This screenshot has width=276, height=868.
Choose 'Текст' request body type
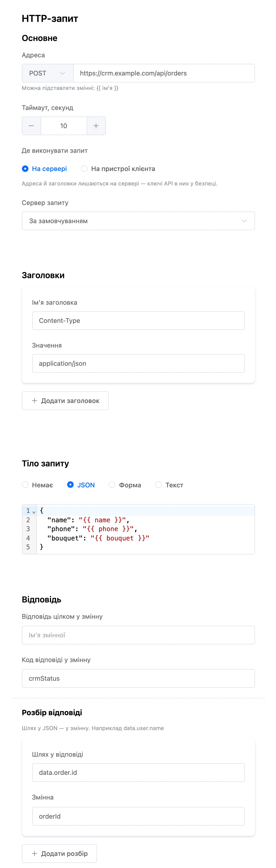pyautogui.click(x=169, y=485)
